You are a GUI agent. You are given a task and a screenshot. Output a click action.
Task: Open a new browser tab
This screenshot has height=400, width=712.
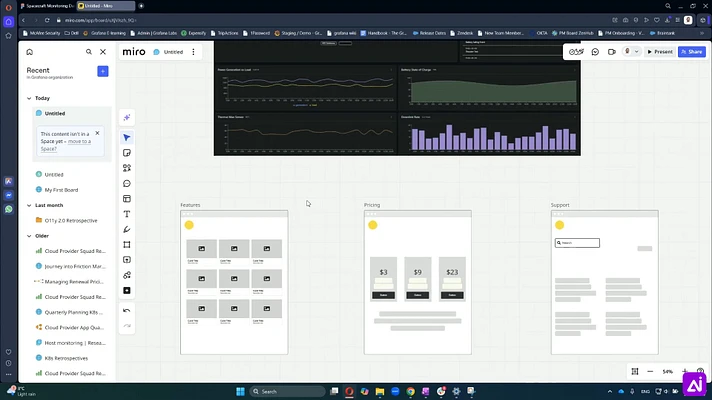coord(141,6)
